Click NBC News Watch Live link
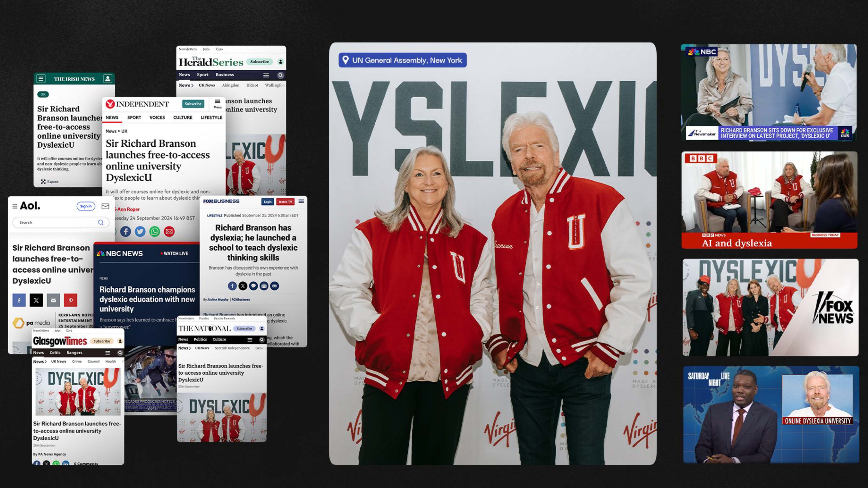Image resolution: width=868 pixels, height=488 pixels. [x=174, y=254]
